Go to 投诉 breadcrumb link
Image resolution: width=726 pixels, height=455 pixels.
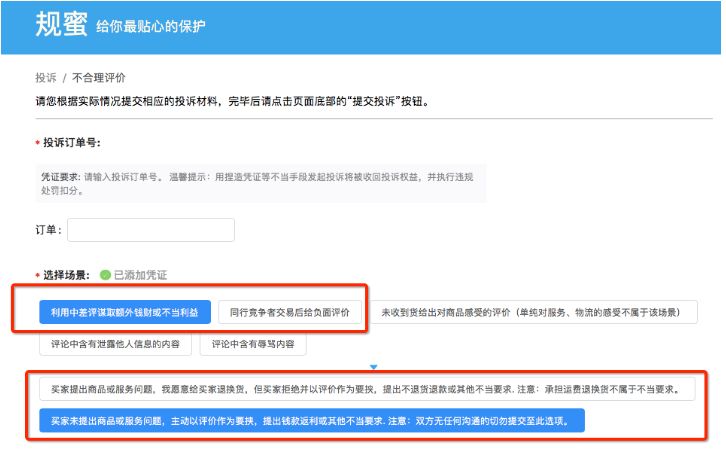45,78
